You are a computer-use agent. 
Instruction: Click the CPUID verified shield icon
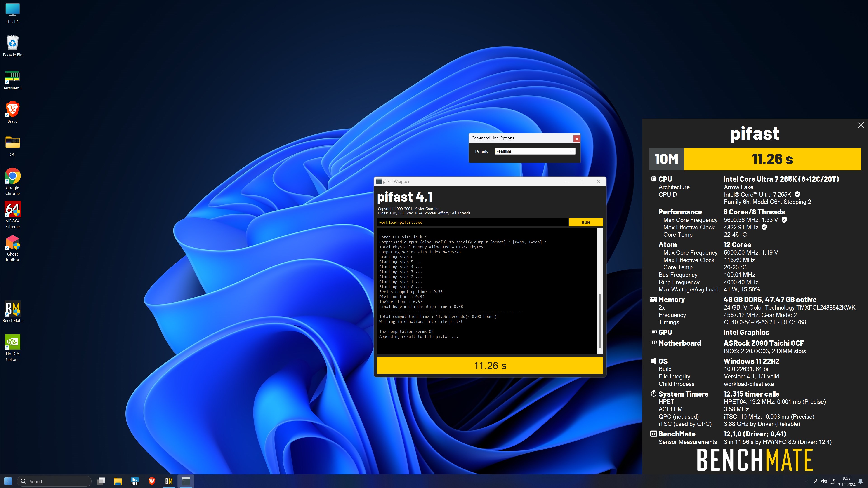pos(797,194)
